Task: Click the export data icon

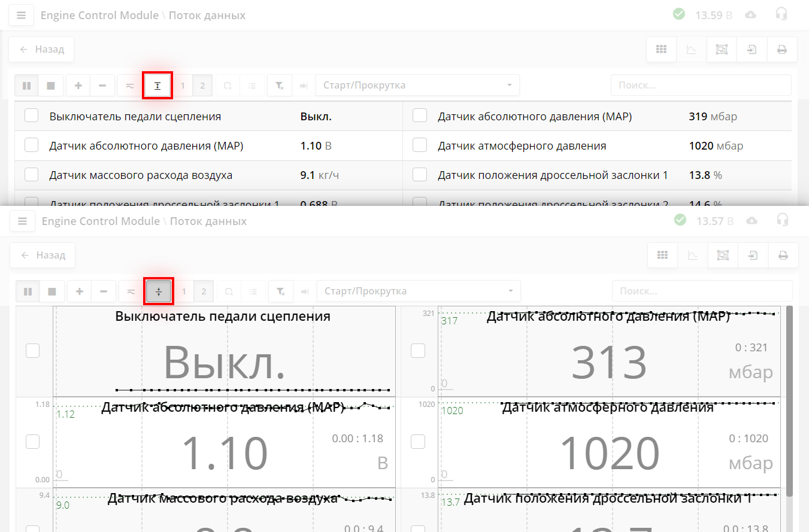Action: tap(752, 49)
